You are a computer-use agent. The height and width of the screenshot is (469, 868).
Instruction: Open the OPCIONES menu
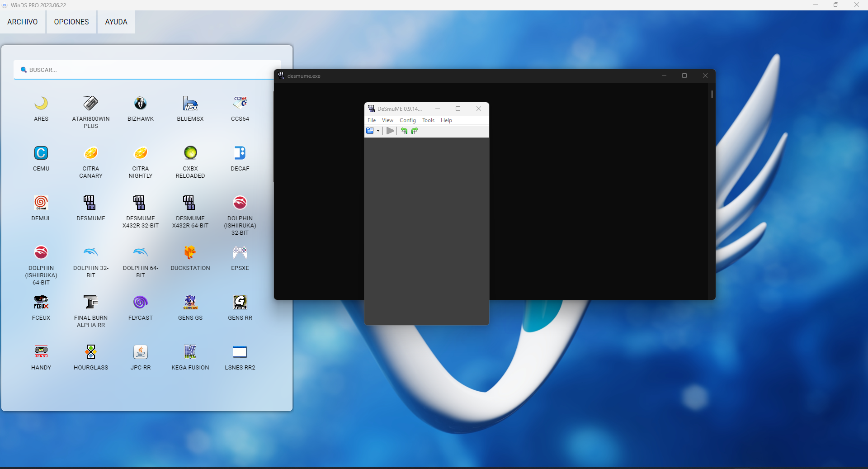point(71,22)
